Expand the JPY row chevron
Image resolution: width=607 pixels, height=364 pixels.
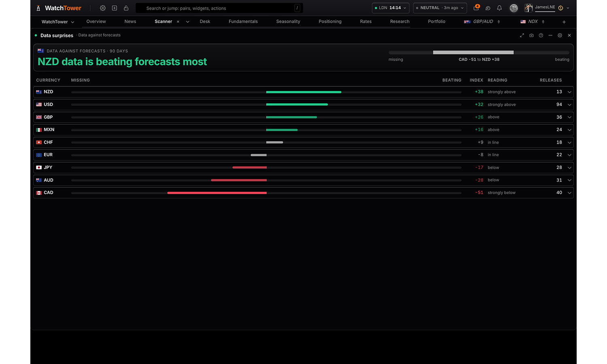pos(569,168)
